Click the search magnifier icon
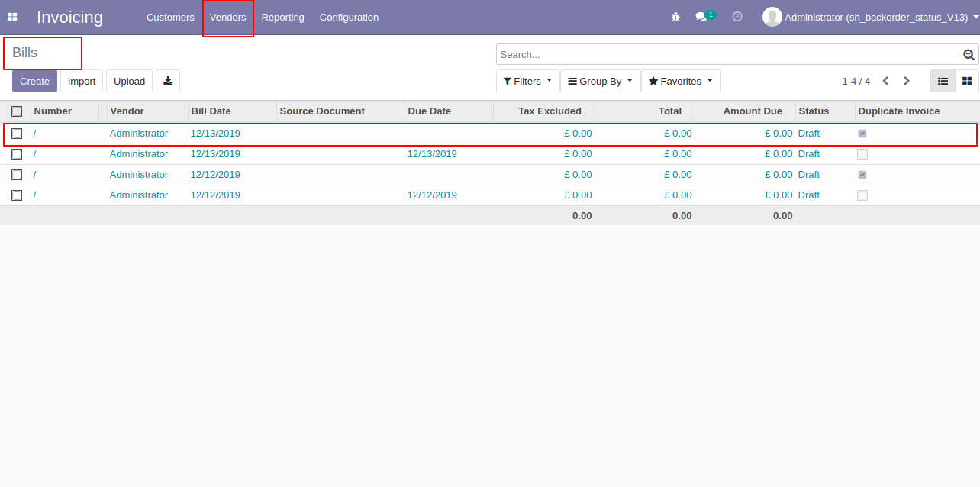Screen dimensions: 980x487 tap(969, 54)
